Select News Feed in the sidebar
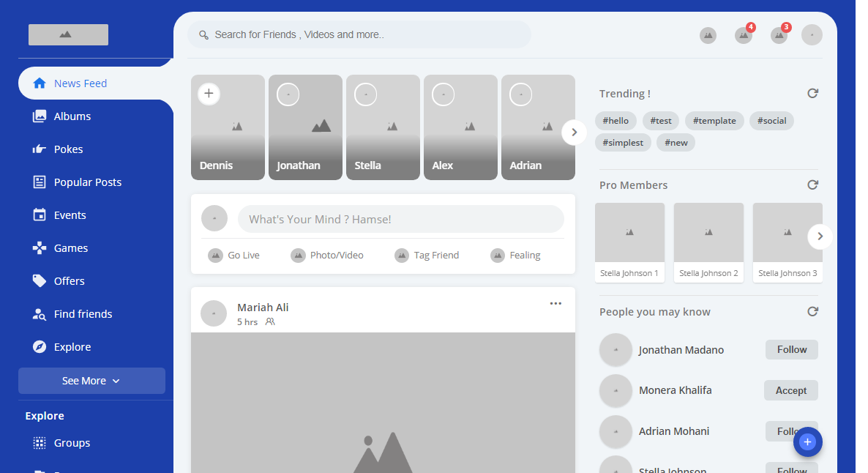 (81, 83)
